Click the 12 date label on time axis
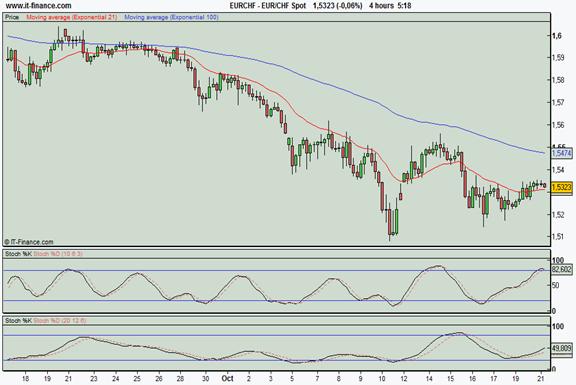576x385 pixels. pos(404,379)
